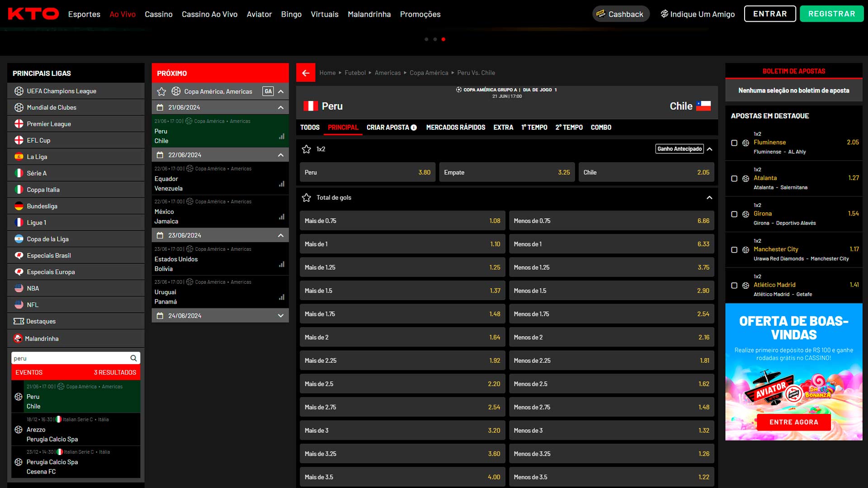Click the UEFA Champions League ball icon
868x488 pixels.
tap(19, 91)
